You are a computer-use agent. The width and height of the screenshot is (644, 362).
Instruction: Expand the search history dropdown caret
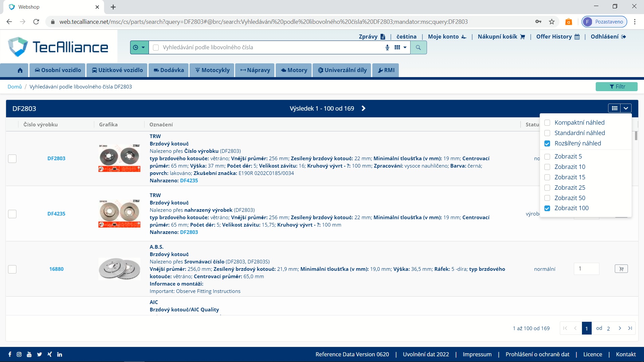[143, 48]
